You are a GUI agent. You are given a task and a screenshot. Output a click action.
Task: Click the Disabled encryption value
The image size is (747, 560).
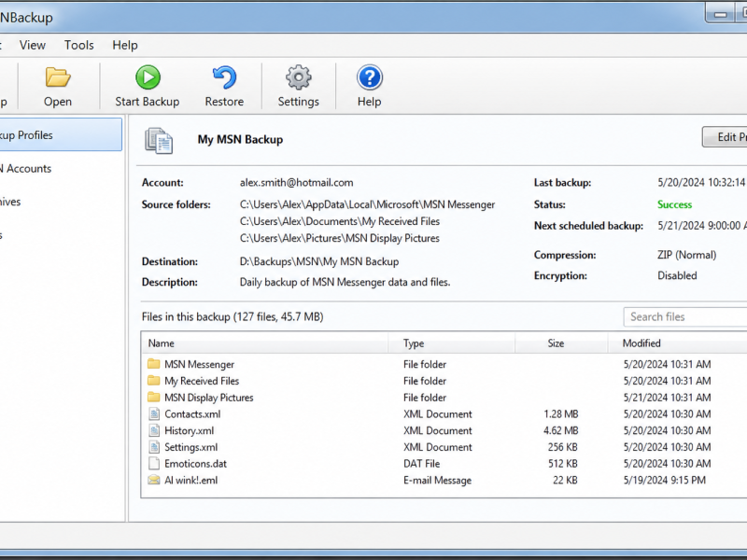coord(677,275)
